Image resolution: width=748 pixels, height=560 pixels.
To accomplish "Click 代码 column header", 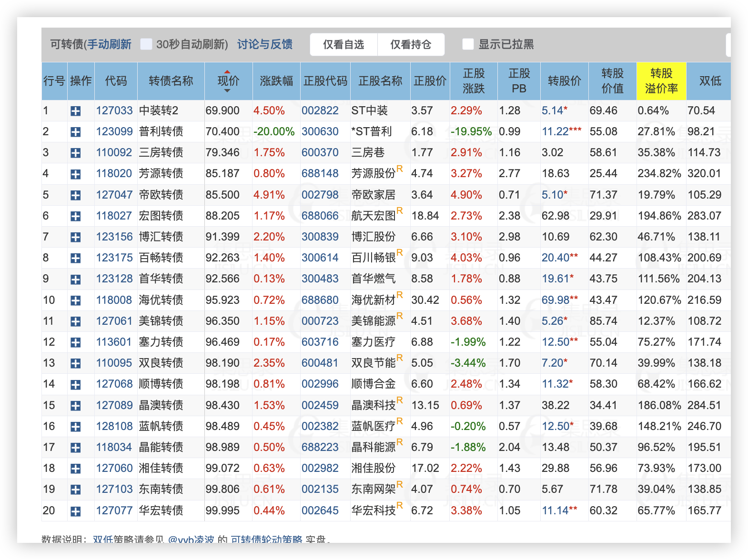I will [x=116, y=81].
